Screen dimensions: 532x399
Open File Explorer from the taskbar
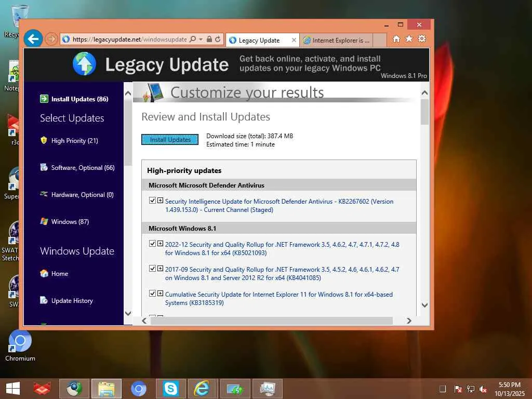coord(107,389)
